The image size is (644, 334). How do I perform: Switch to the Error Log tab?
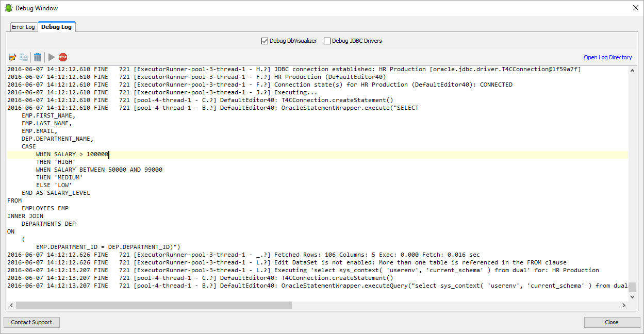(23, 26)
